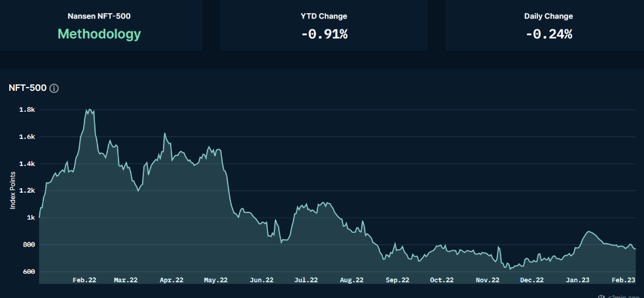
Task: Click the 600 label on y-axis
Action: tap(28, 272)
